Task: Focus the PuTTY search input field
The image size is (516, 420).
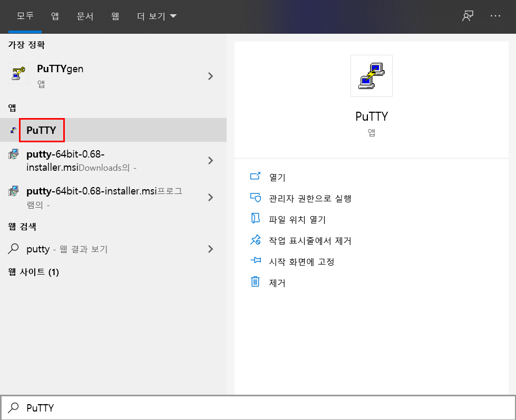Action: (x=258, y=408)
